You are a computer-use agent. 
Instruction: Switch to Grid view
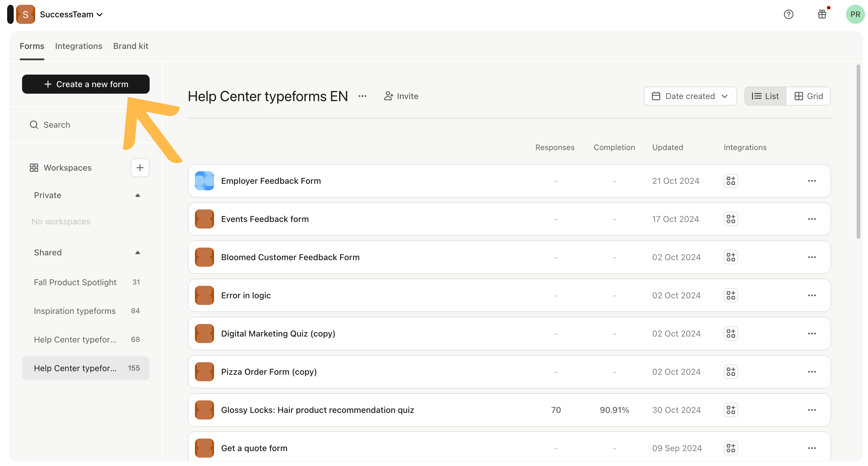click(809, 96)
